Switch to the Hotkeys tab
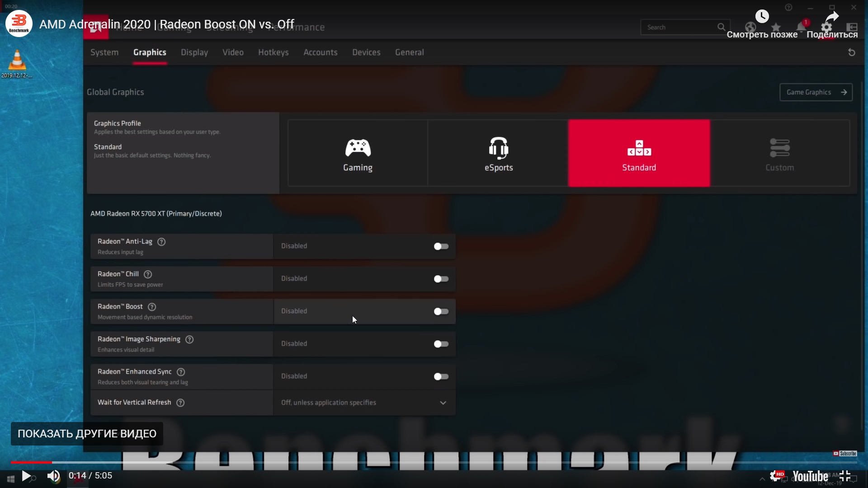 (273, 52)
